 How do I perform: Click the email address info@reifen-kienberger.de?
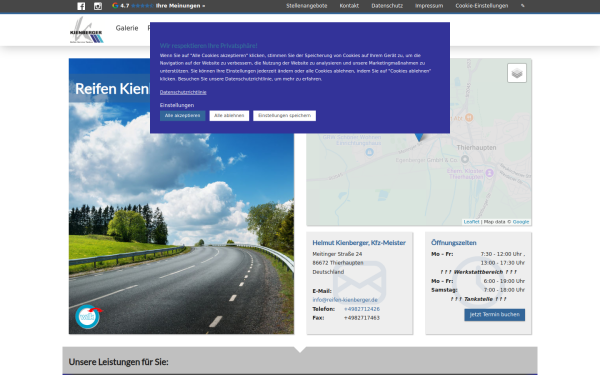pyautogui.click(x=345, y=300)
